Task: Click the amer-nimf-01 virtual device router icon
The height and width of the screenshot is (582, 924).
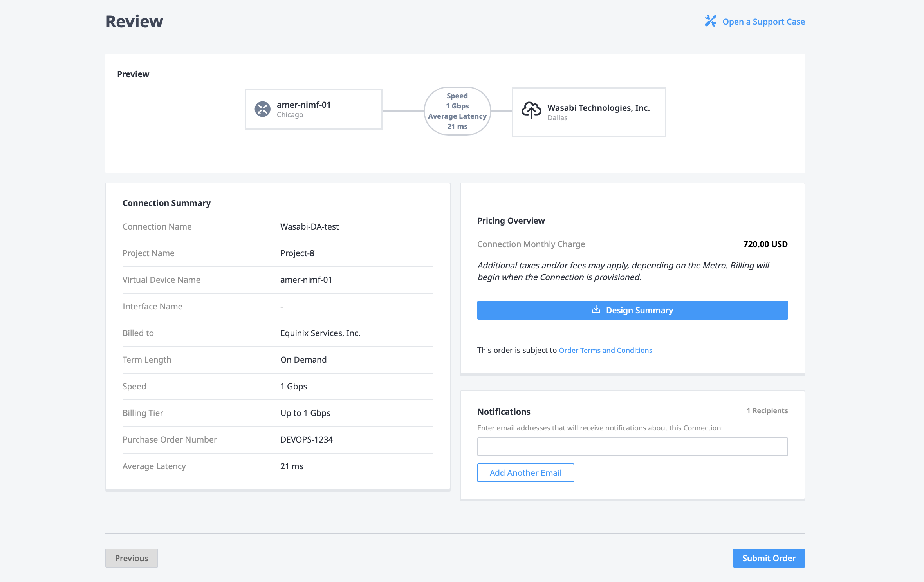Action: [x=262, y=109]
